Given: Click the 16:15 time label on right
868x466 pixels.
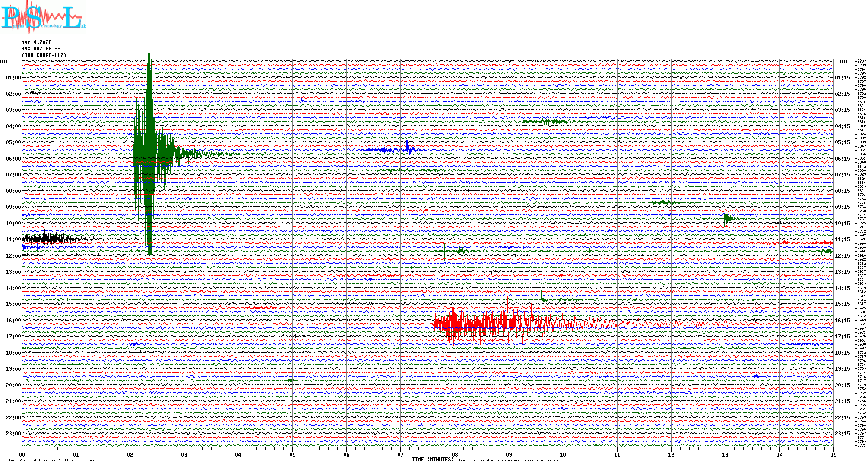Looking at the screenshot, I should tap(842, 321).
